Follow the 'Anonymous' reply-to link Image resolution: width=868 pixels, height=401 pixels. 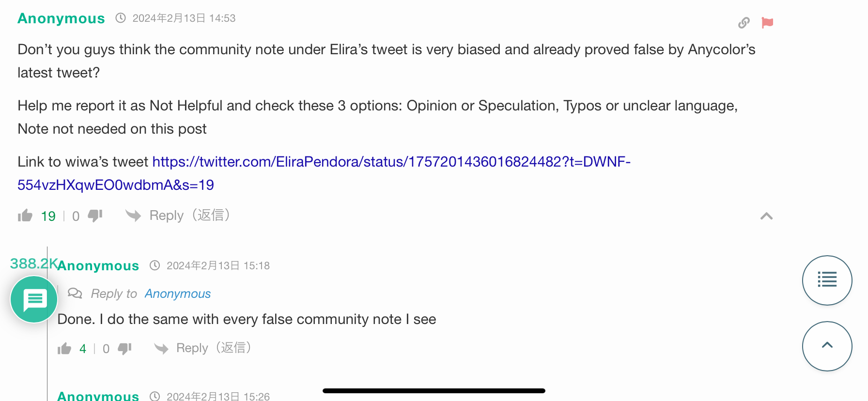coord(178,293)
